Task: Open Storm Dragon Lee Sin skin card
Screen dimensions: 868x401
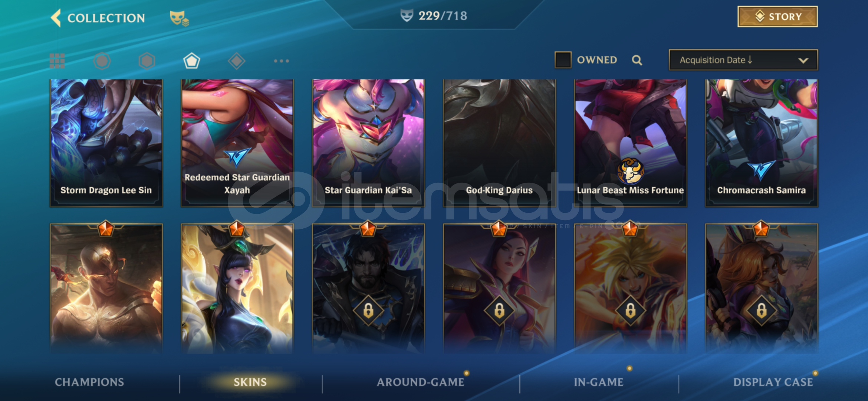Action: click(x=106, y=143)
